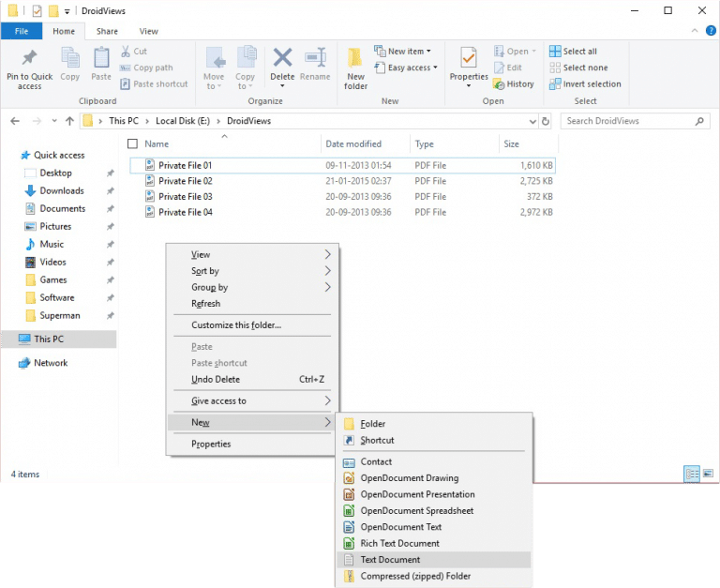Collapse the ribbon with the chevron
This screenshot has height=588, width=720.
pos(695,31)
